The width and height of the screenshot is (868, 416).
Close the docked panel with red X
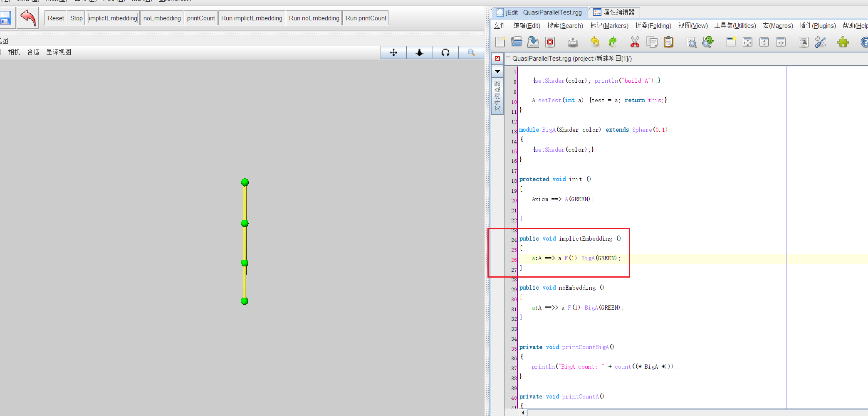pos(497,59)
